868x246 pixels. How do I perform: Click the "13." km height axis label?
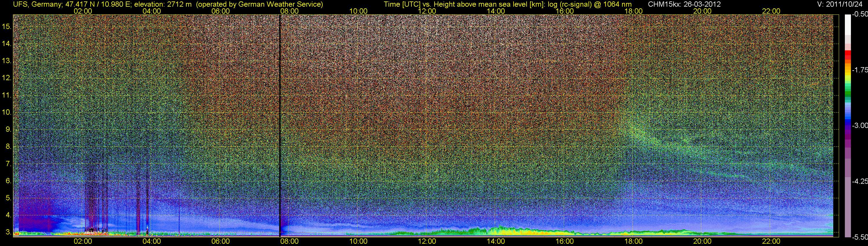[x=7, y=61]
